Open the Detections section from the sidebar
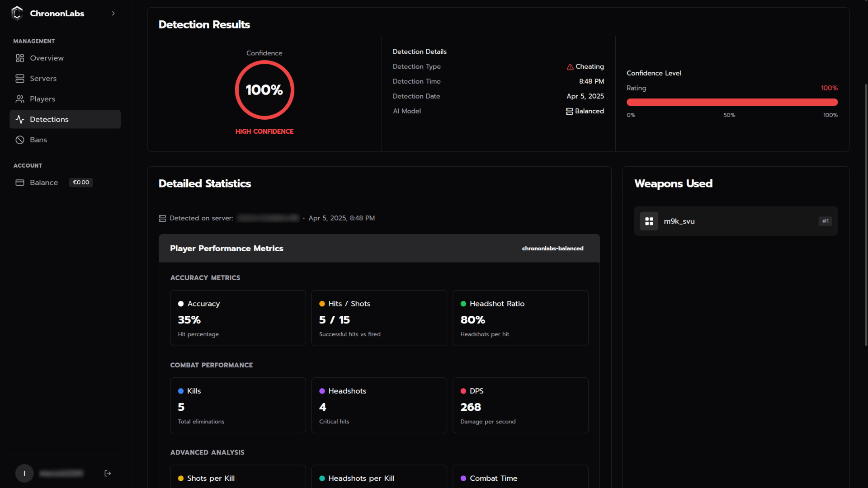Image resolution: width=868 pixels, height=488 pixels. (x=49, y=119)
